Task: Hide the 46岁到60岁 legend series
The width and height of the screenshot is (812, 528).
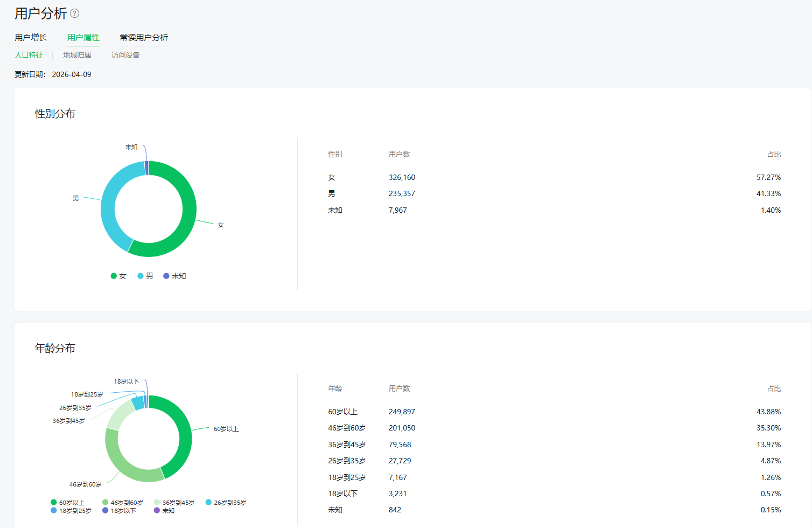Action: pos(123,503)
